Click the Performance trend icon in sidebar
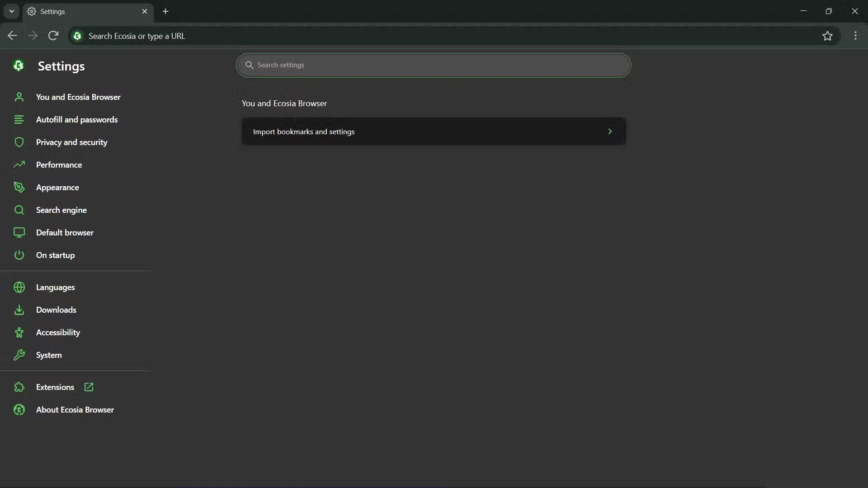This screenshot has height=488, width=868. point(19,165)
